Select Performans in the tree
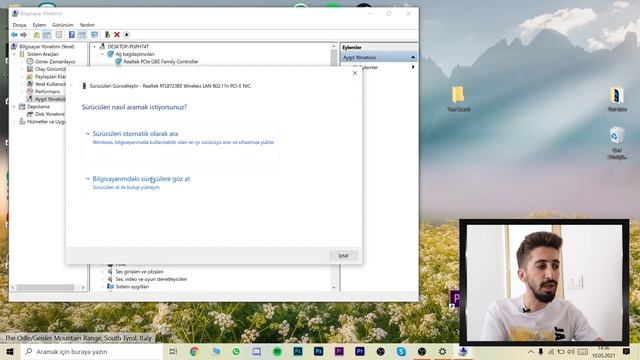This screenshot has width=640, height=360. 43,91
